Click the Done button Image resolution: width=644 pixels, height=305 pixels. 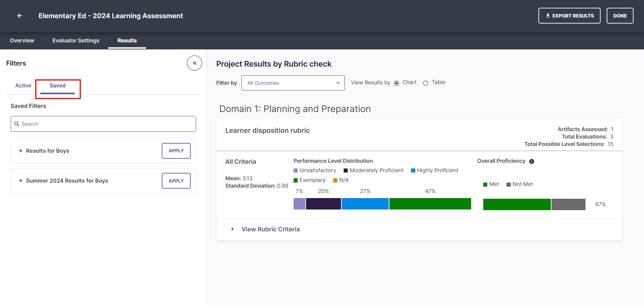click(620, 16)
